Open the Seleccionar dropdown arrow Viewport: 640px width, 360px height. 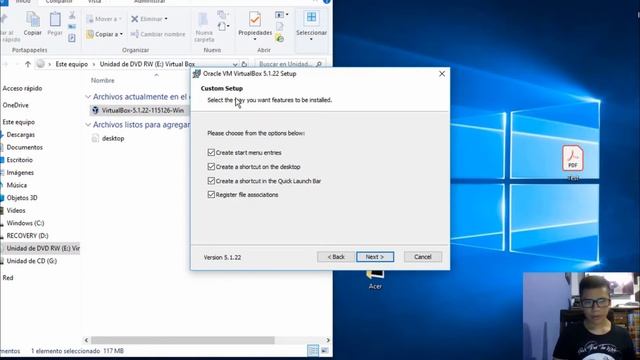click(x=311, y=40)
